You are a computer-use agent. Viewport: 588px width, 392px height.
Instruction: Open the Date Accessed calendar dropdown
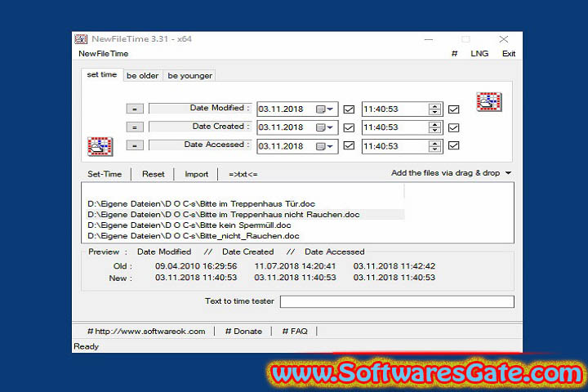(325, 146)
